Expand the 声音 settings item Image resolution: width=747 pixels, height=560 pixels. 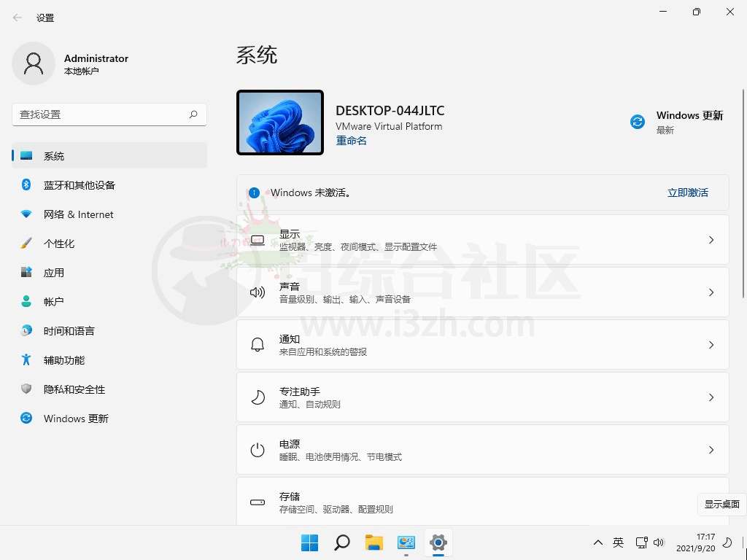(482, 292)
